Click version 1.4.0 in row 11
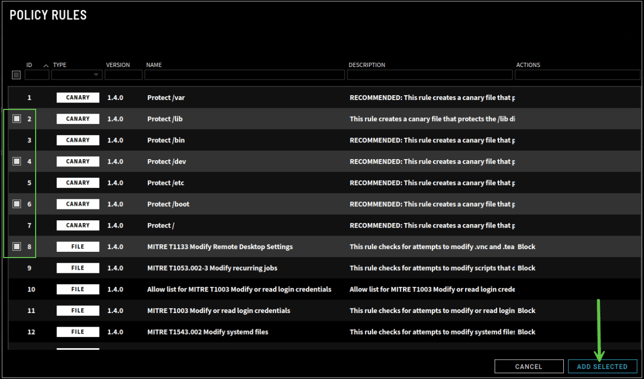The image size is (644, 379). point(115,311)
